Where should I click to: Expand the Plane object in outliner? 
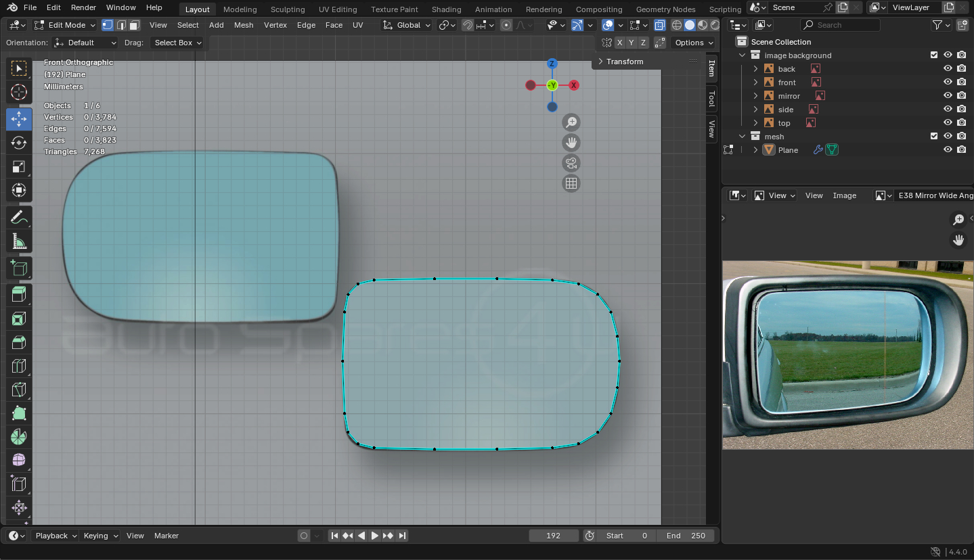[x=756, y=150]
